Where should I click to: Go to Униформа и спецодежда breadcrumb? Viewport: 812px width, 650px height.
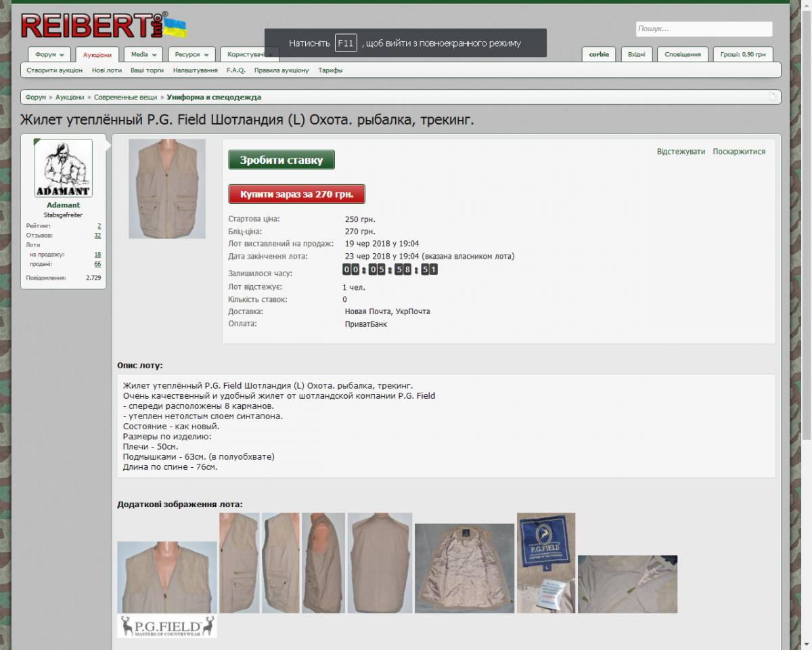coord(214,97)
